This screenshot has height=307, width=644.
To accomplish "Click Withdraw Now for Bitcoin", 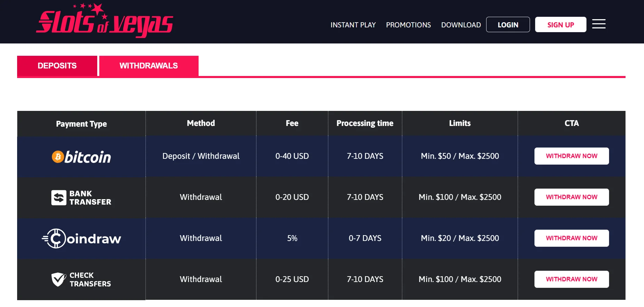I will point(571,156).
